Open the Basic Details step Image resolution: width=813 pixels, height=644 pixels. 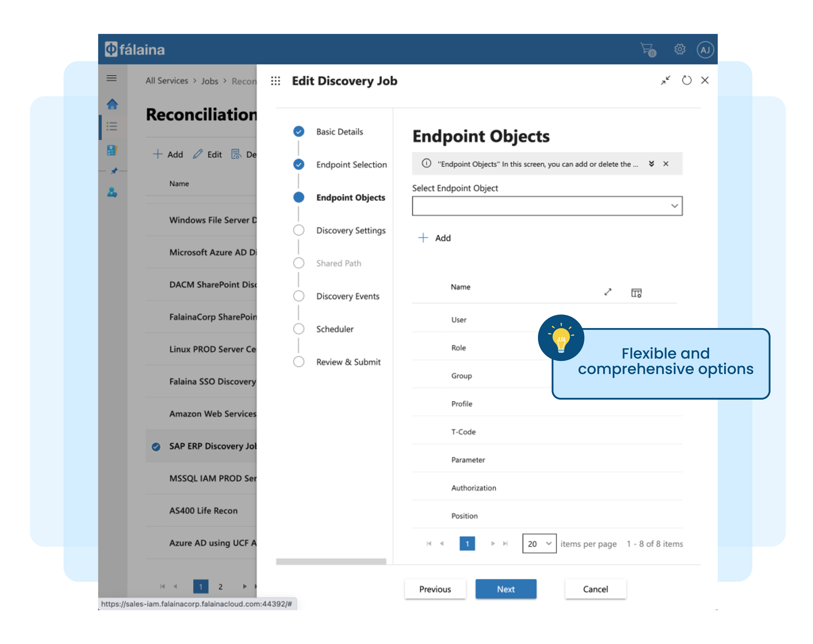point(339,132)
